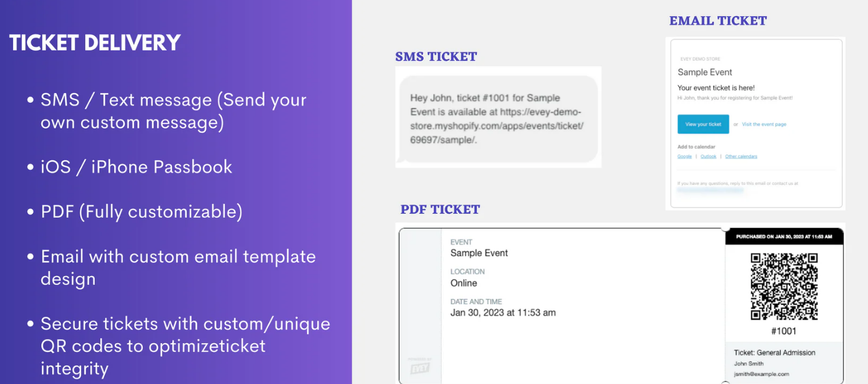
Task: Select the Outlook calendar link
Action: pyautogui.click(x=708, y=157)
